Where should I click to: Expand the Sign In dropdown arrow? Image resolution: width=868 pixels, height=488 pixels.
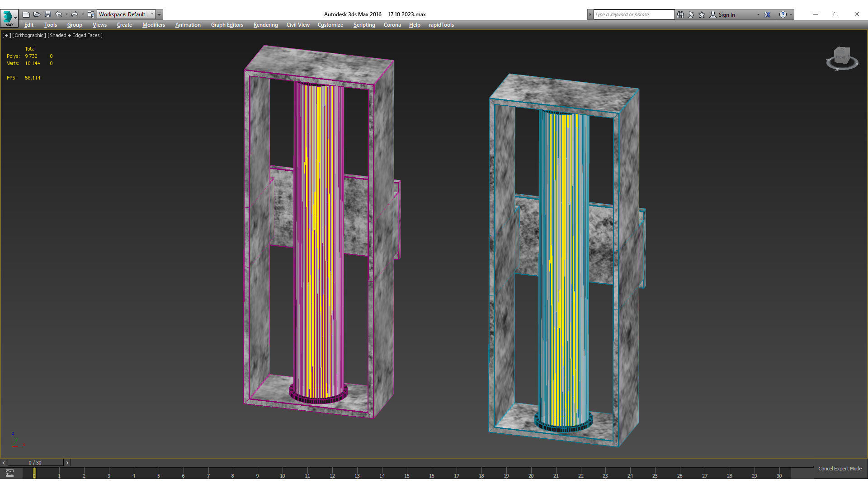758,14
